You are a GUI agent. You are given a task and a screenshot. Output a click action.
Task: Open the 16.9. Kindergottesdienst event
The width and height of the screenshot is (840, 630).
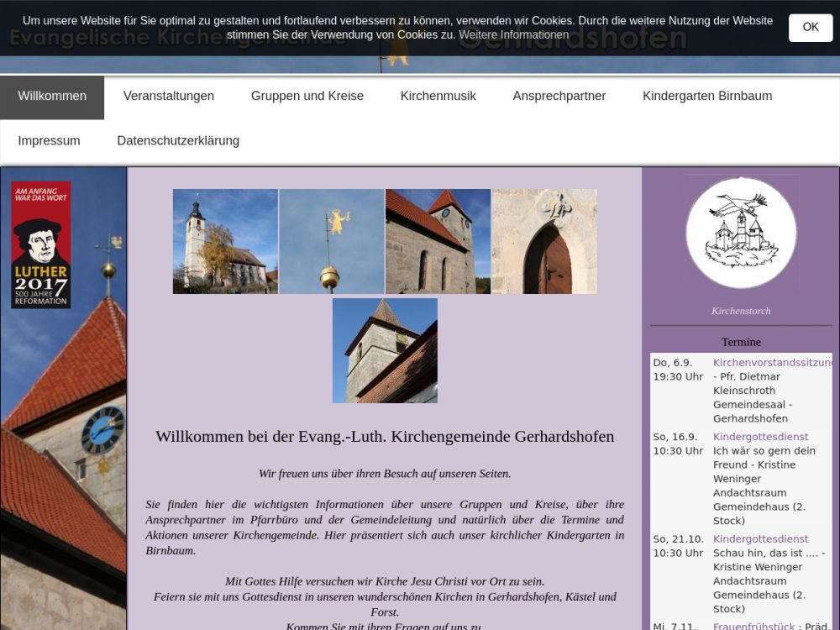(x=760, y=437)
